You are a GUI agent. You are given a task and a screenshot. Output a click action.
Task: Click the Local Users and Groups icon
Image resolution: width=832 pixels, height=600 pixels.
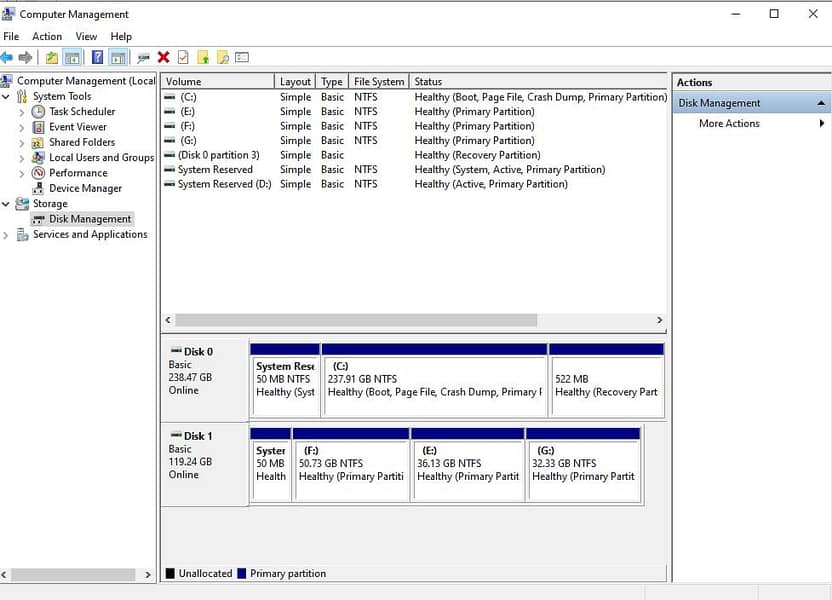click(x=38, y=158)
